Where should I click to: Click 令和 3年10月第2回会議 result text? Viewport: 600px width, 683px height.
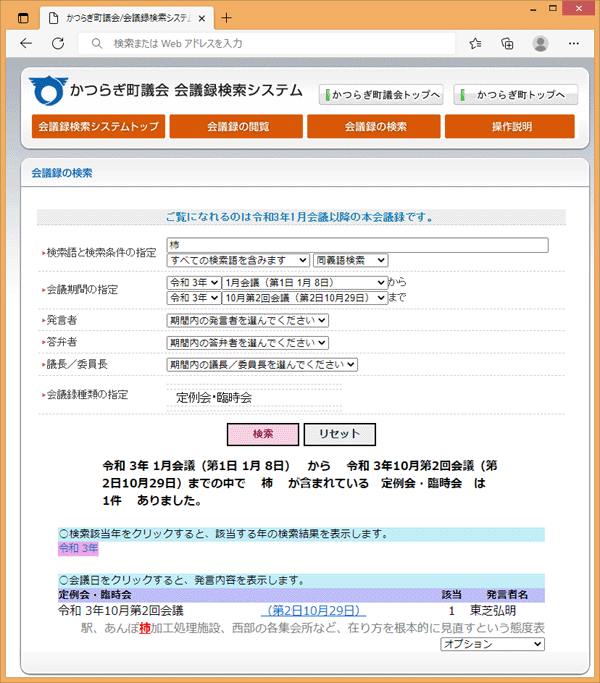[x=121, y=611]
